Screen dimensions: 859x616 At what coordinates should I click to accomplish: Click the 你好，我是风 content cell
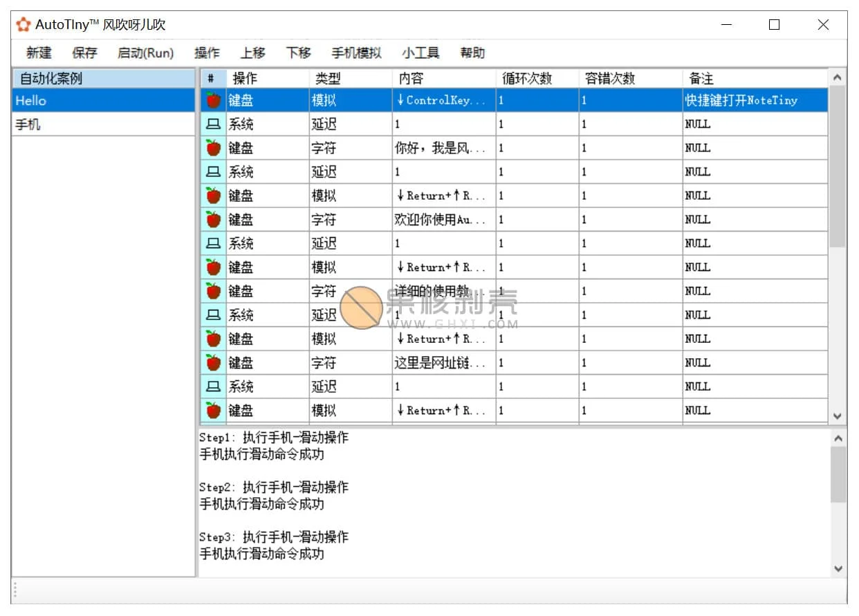[444, 148]
